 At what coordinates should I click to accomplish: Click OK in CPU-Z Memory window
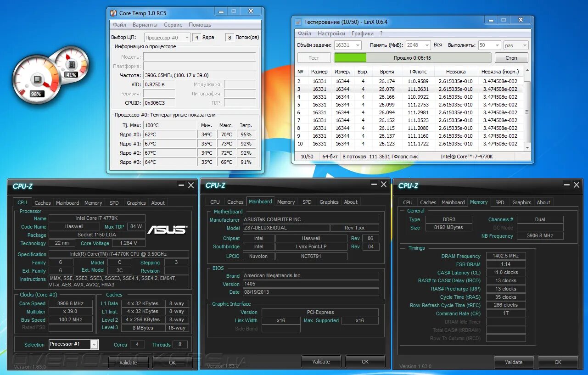point(558,362)
